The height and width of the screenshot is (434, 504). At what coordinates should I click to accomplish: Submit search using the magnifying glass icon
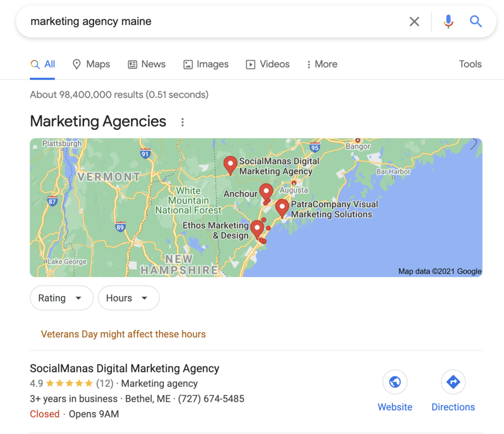[476, 22]
